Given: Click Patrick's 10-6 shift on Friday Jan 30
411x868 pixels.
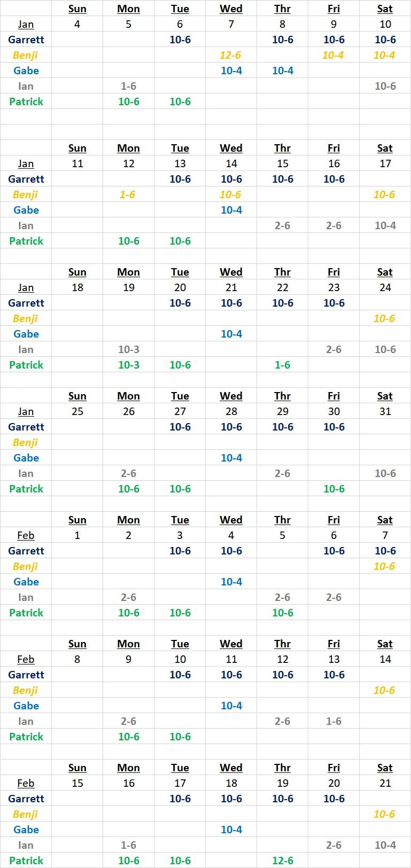Looking at the screenshot, I should pyautogui.click(x=334, y=489).
